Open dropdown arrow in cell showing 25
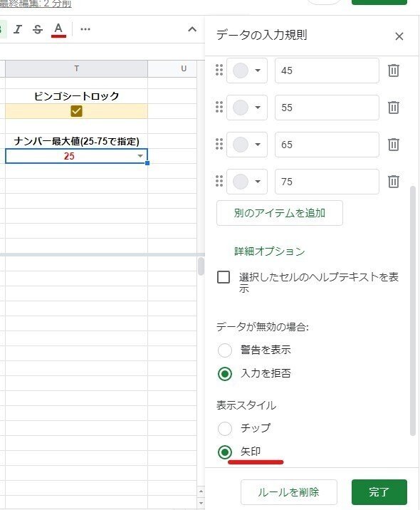 (140, 156)
